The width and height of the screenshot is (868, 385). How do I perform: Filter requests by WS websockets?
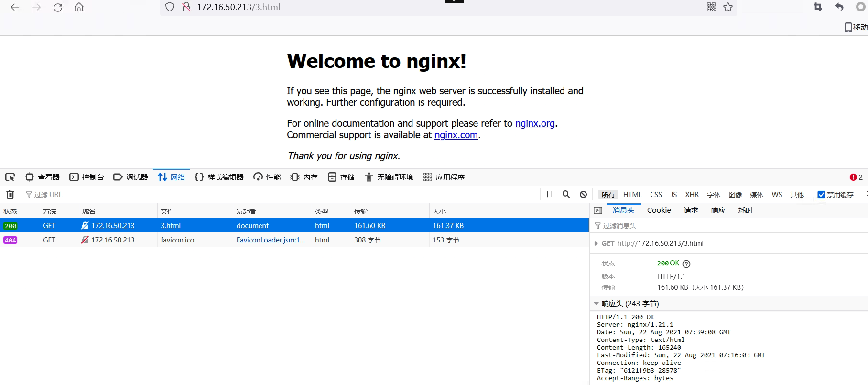[x=777, y=195]
